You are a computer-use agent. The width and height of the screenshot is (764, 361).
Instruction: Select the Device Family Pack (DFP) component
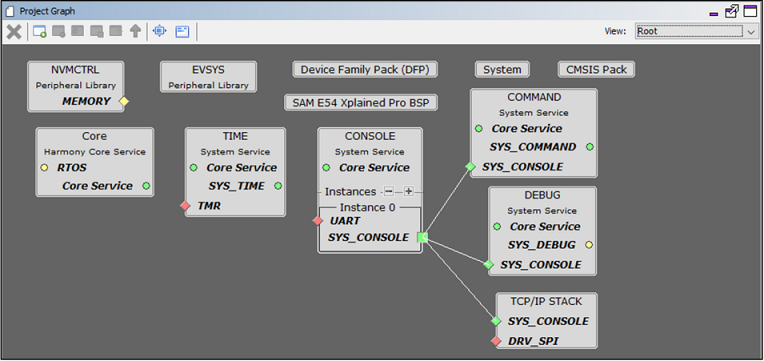(365, 70)
